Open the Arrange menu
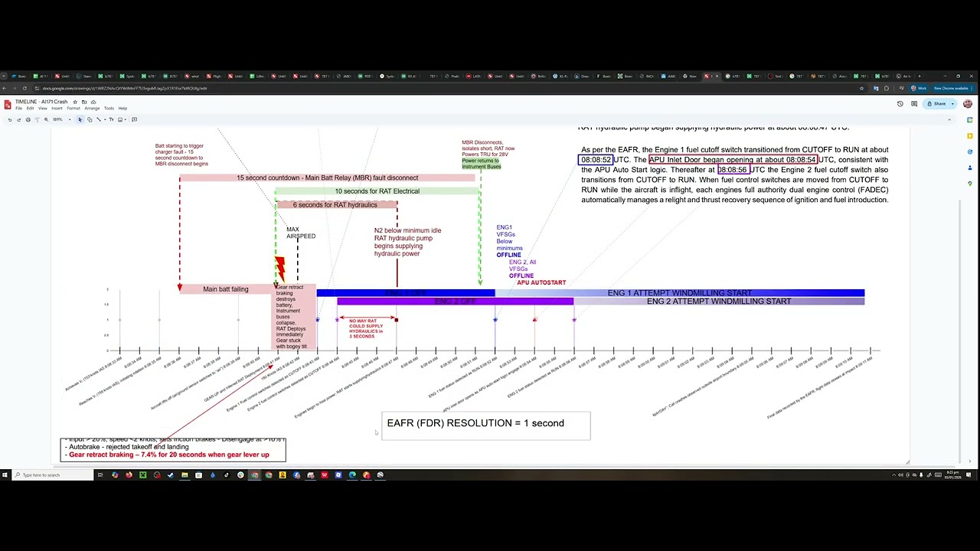This screenshot has width=980, height=551. (x=92, y=108)
